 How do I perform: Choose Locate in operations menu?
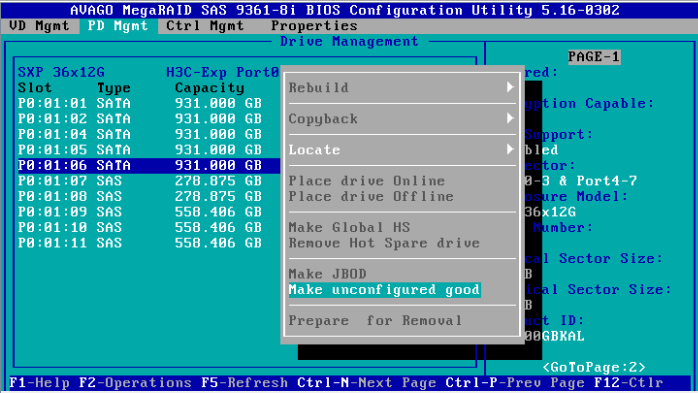[x=314, y=150]
